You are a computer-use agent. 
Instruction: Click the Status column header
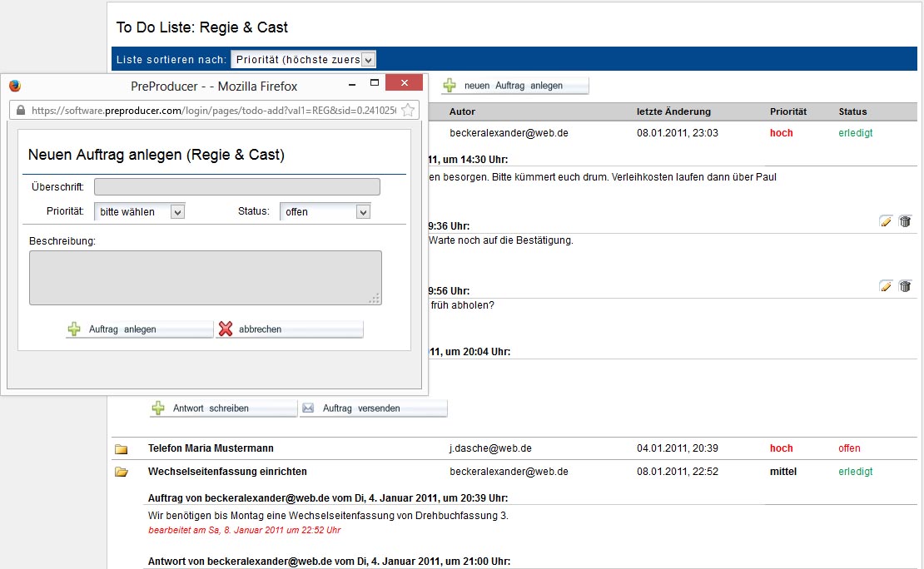852,111
